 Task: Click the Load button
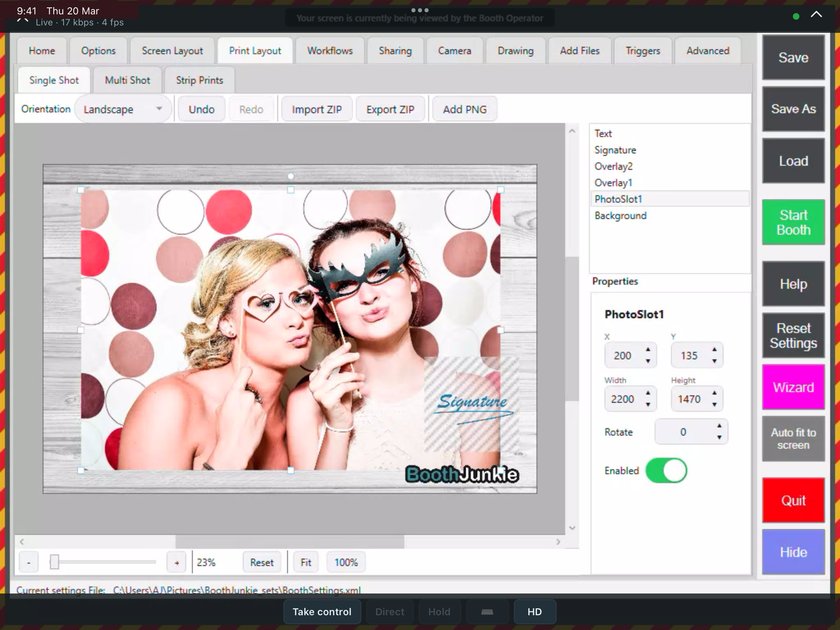[793, 161]
